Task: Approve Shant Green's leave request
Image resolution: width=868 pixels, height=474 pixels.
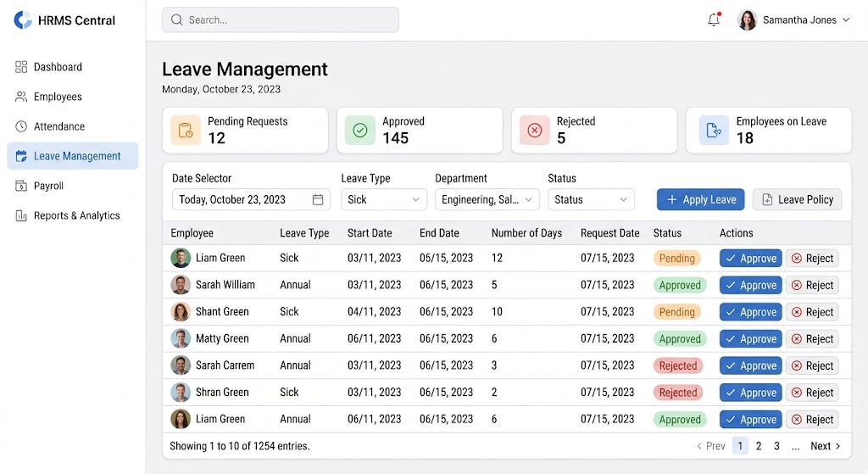Action: coord(751,312)
